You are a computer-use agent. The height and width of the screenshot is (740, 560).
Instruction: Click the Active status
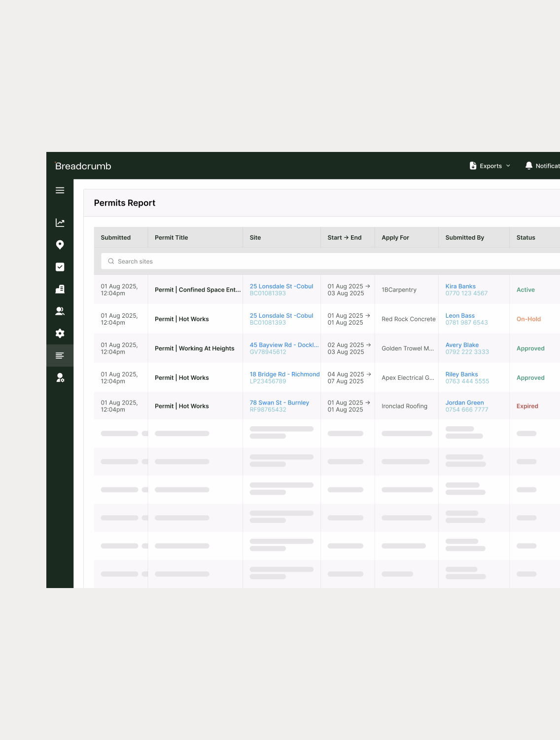coord(525,290)
